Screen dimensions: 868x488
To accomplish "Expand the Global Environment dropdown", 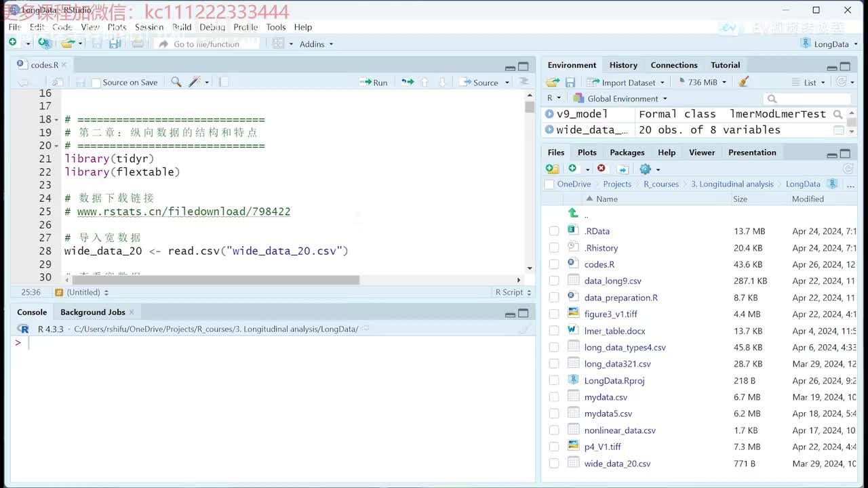I will [627, 98].
